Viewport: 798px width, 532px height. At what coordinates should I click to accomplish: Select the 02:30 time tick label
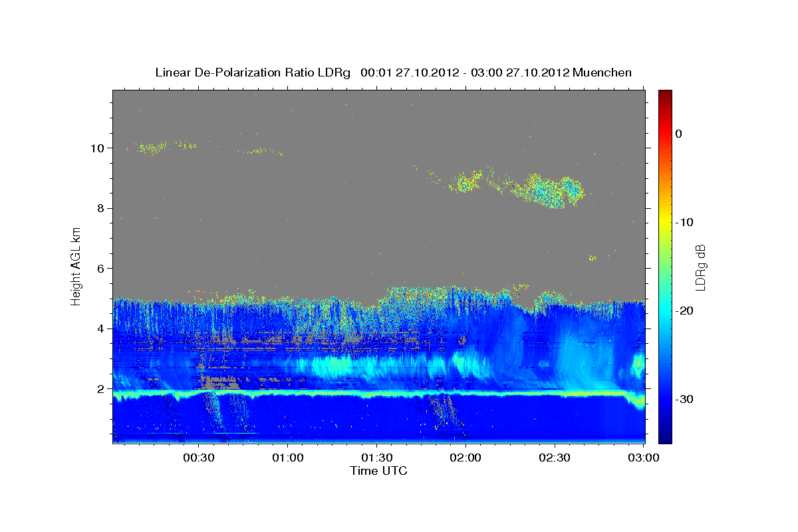pyautogui.click(x=555, y=458)
